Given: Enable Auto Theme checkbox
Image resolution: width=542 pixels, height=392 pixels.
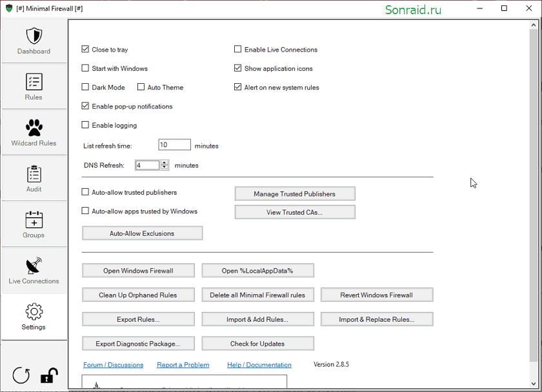Looking at the screenshot, I should point(141,87).
